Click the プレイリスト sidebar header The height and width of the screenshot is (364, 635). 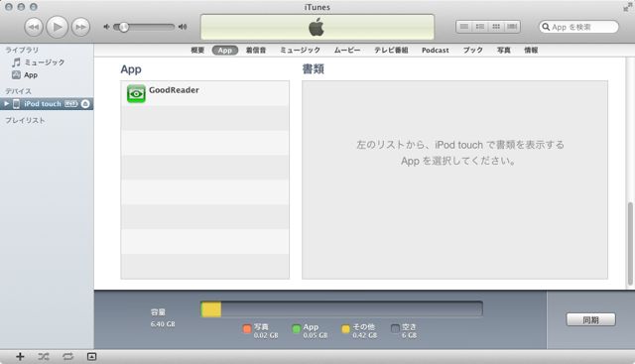[25, 120]
